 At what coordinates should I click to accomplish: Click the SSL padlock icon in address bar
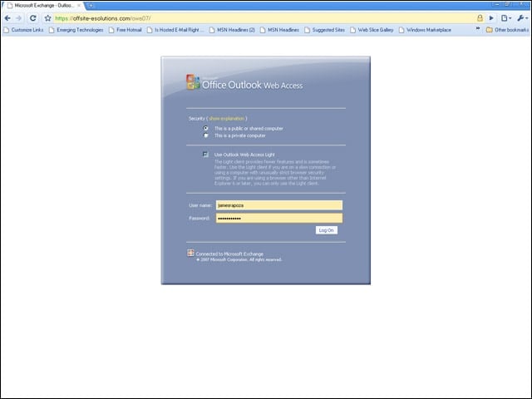[x=480, y=18]
